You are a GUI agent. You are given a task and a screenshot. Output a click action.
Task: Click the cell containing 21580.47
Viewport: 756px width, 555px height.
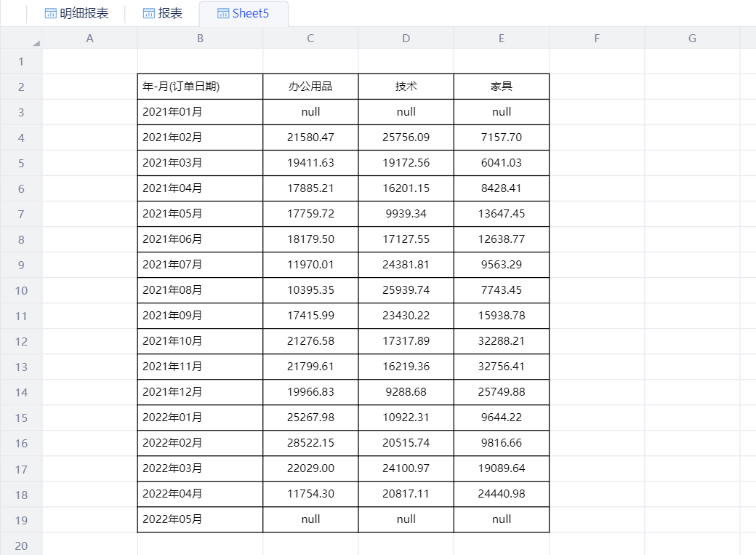click(310, 137)
